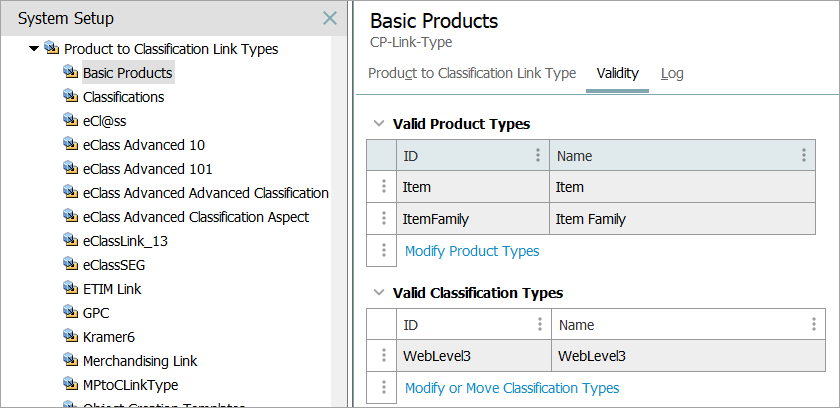Viewport: 840px width, 408px height.
Task: Select MPtoCLinkType in the tree
Action: pyautogui.click(x=131, y=385)
